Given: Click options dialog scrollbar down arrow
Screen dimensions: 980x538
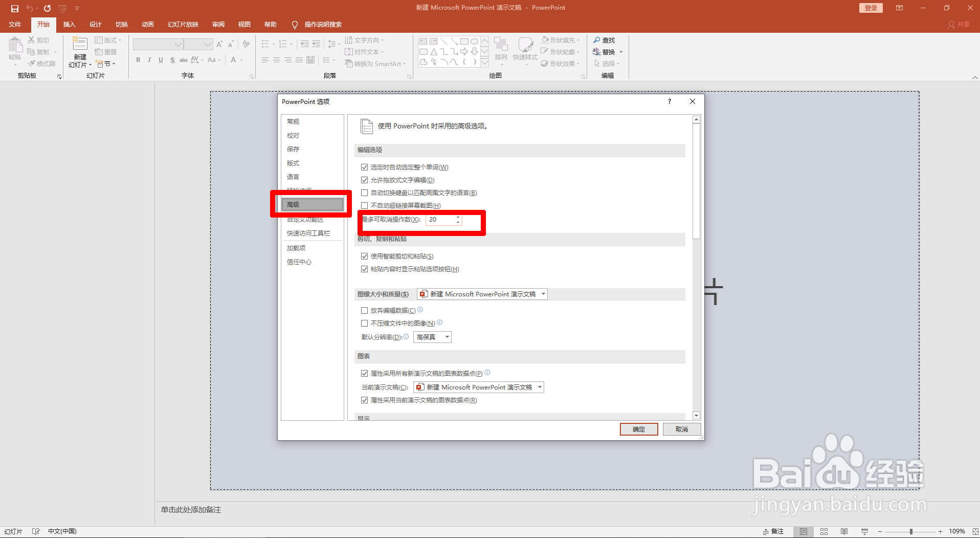Looking at the screenshot, I should (696, 416).
